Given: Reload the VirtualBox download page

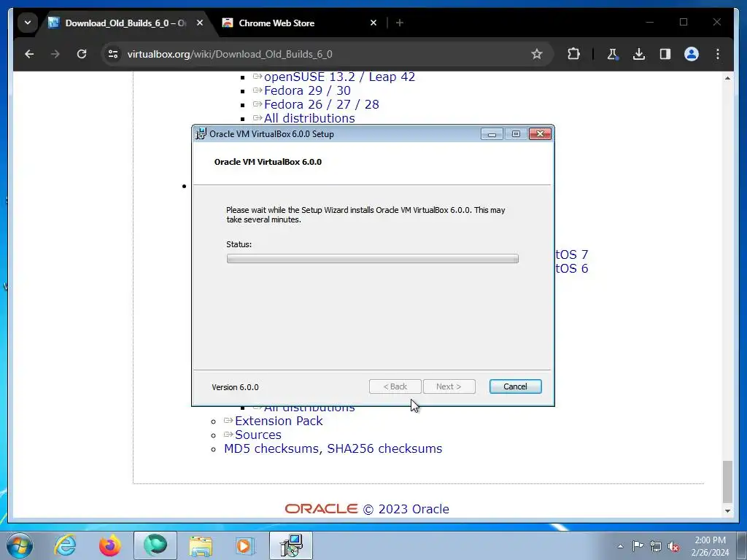Looking at the screenshot, I should point(82,54).
